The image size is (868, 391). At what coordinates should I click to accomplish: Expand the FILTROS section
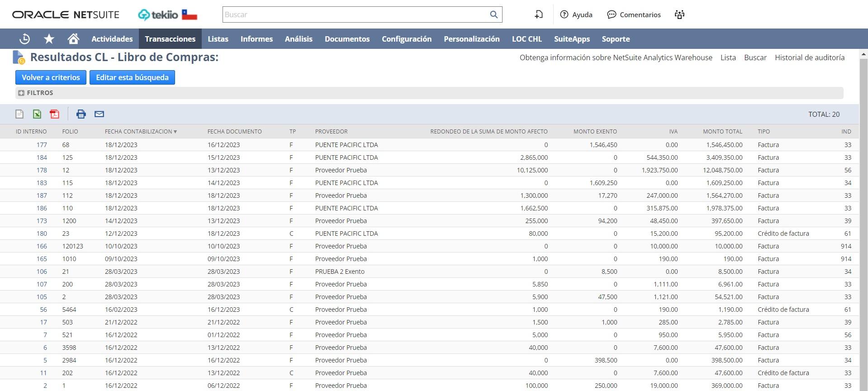21,93
